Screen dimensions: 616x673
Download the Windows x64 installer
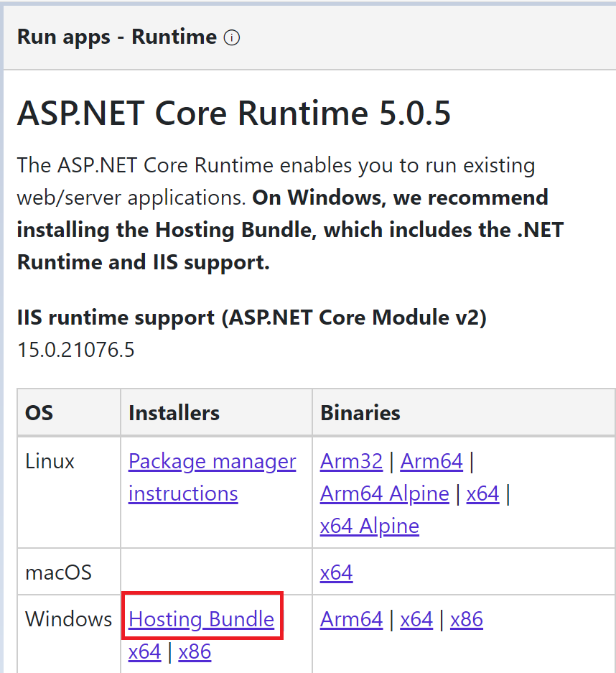(144, 651)
